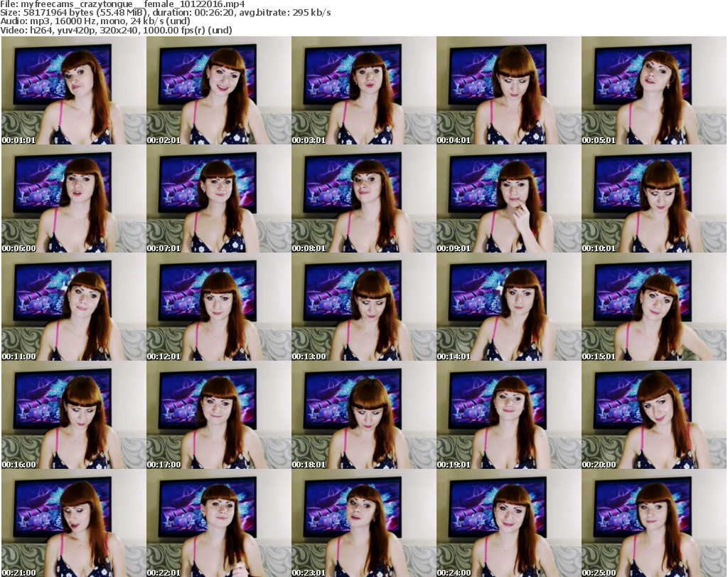Pick the frame stamped 00:24:00
The image size is (728, 577).
pyautogui.click(x=508, y=523)
